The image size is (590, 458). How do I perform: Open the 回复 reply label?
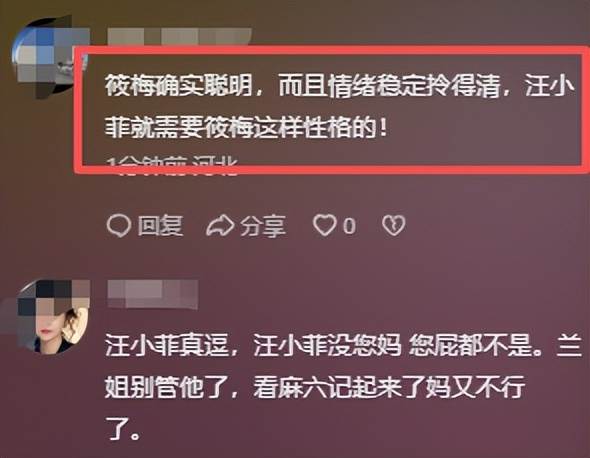coord(160,226)
